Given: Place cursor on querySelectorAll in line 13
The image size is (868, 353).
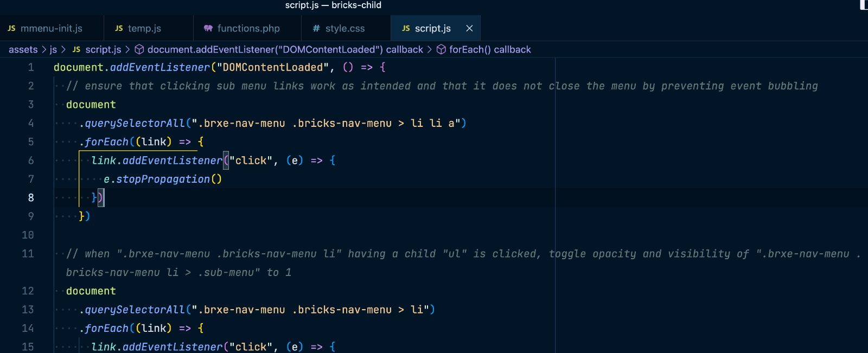Looking at the screenshot, I should point(135,310).
